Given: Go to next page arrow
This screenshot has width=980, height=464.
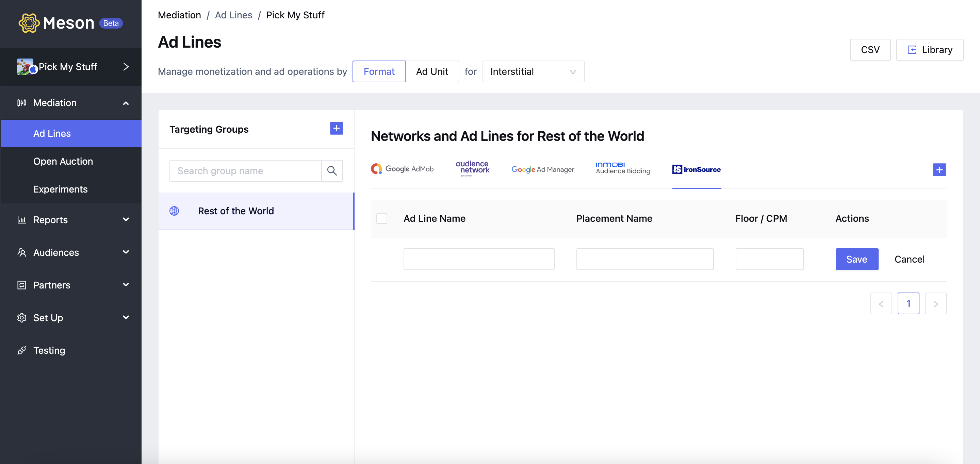Looking at the screenshot, I should tap(935, 303).
